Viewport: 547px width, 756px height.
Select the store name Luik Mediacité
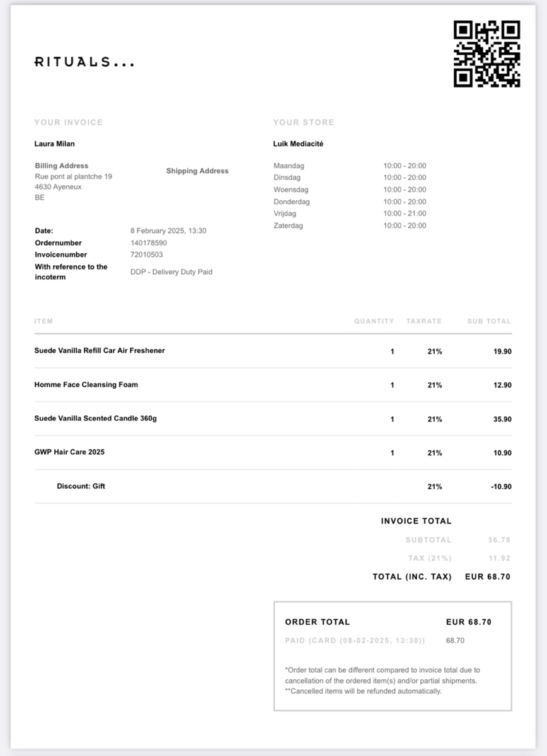[x=298, y=144]
